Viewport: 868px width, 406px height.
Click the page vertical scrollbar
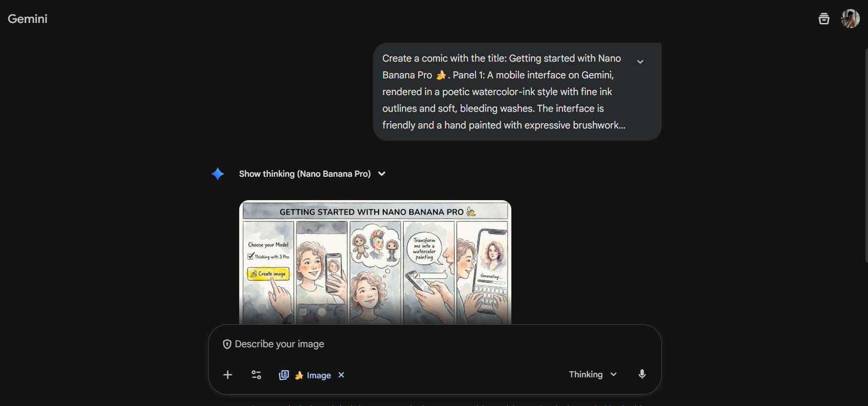coord(866,155)
